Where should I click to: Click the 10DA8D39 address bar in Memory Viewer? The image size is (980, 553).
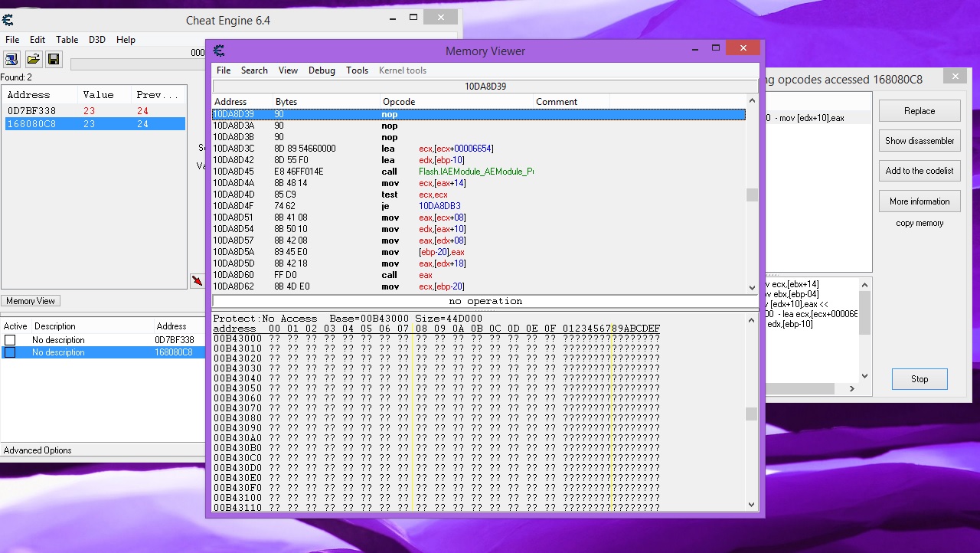click(485, 87)
